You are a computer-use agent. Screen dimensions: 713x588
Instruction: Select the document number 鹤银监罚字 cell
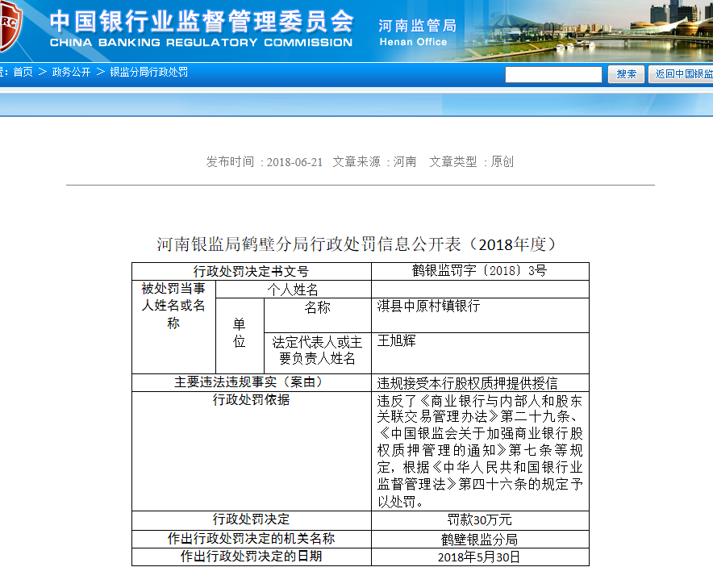coord(479,271)
